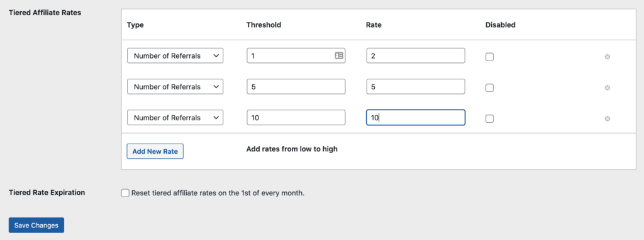
Task: Tick Disabled checkbox for first rate
Action: [489, 57]
